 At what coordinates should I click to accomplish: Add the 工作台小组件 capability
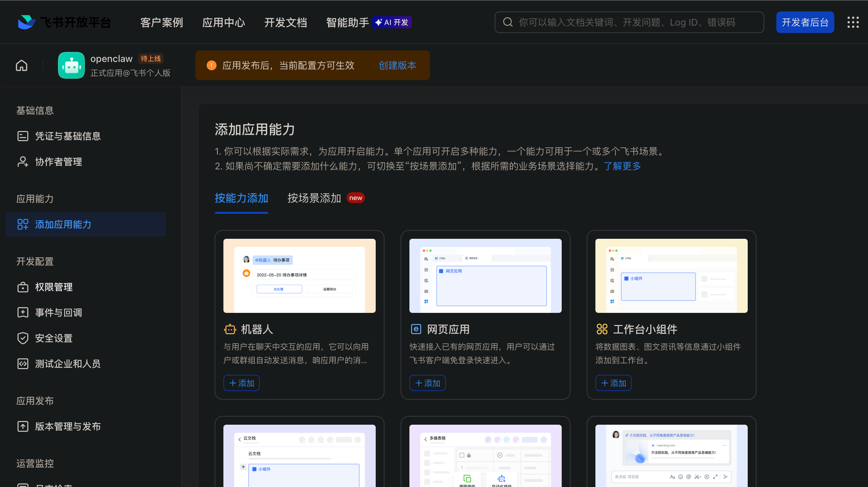pos(614,383)
